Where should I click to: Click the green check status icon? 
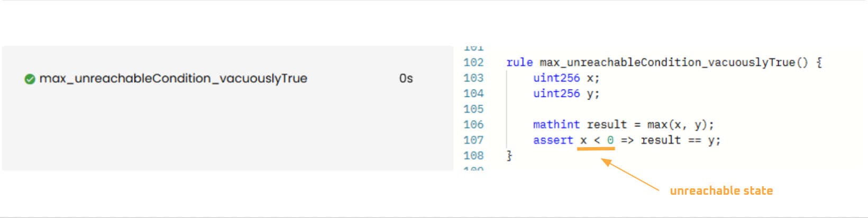pyautogui.click(x=30, y=79)
